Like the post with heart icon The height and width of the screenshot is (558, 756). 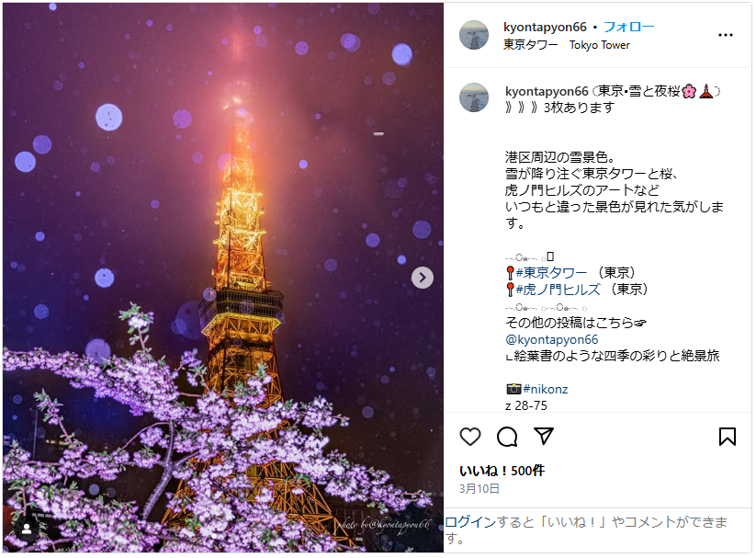[470, 437]
